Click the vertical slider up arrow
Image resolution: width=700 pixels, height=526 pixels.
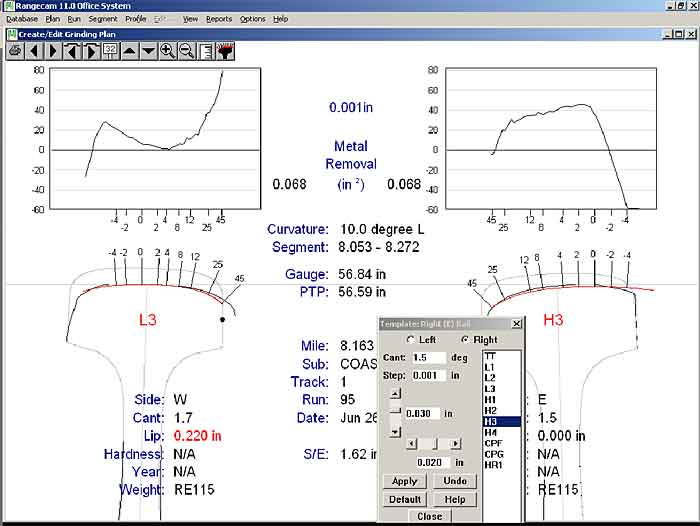(395, 392)
